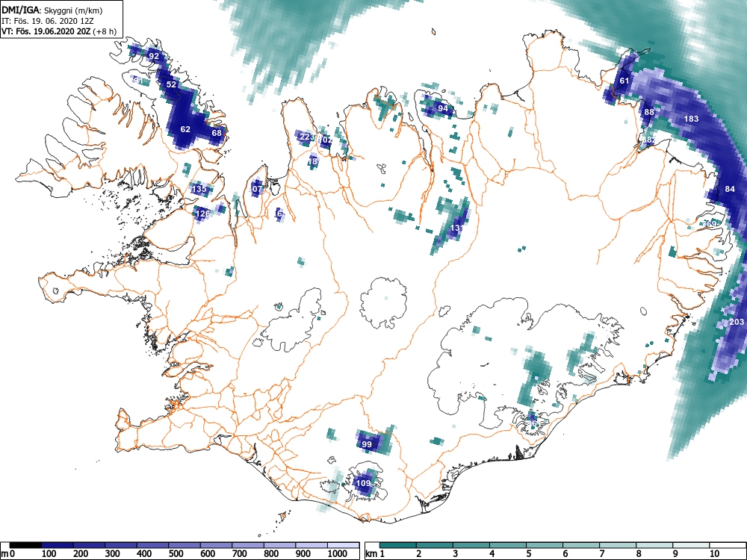The height and width of the screenshot is (560, 747).
Task: Click the '94' visibility value in the north
Action: (443, 108)
